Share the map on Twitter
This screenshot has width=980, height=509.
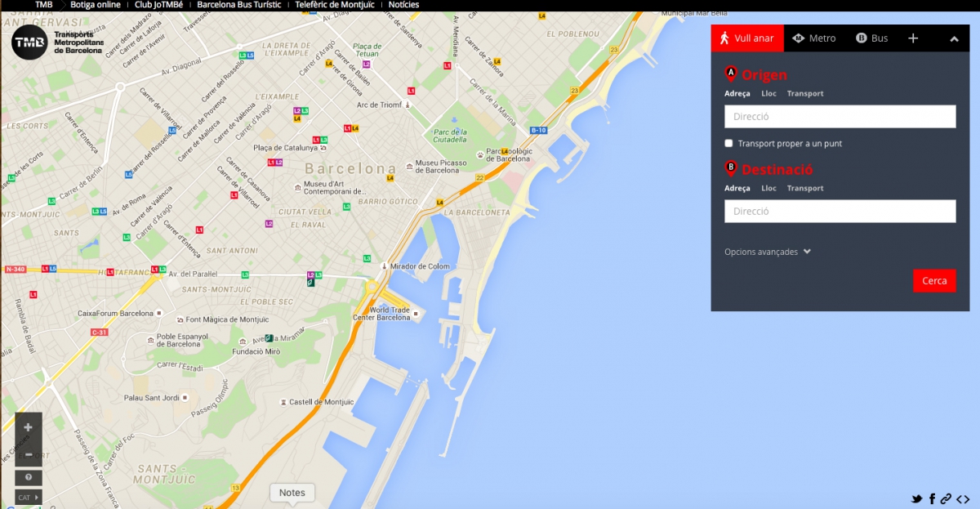pos(917,499)
